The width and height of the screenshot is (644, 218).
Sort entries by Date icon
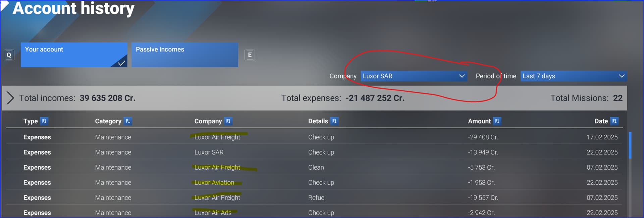614,121
